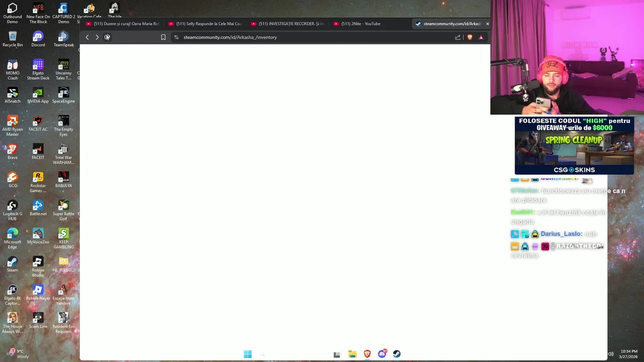Switch to '2Nite - YouTube' tab
Screen dimensions: 644x362
point(370,24)
